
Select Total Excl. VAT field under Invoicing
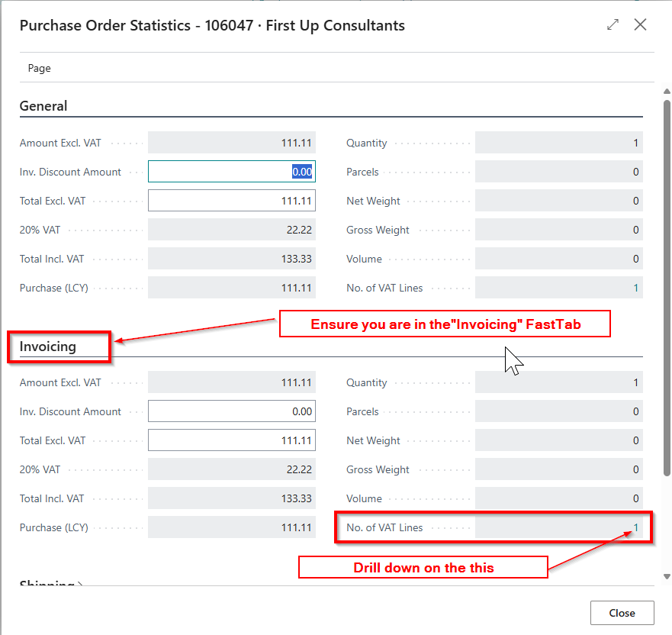coord(231,440)
